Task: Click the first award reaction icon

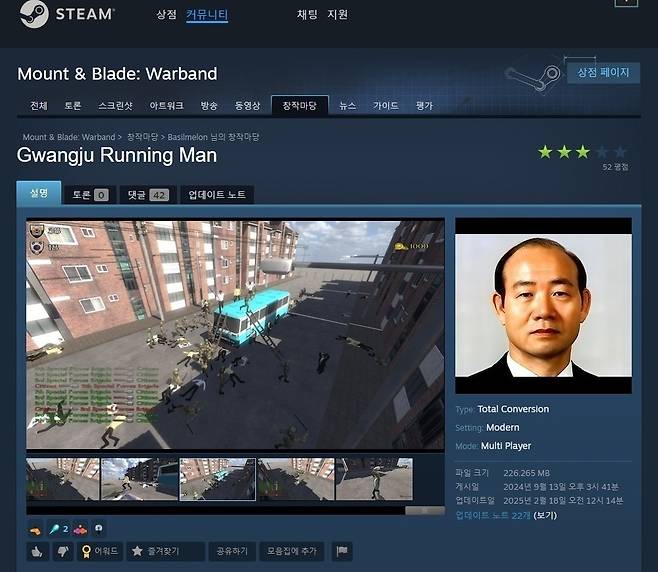Action: pyautogui.click(x=35, y=528)
